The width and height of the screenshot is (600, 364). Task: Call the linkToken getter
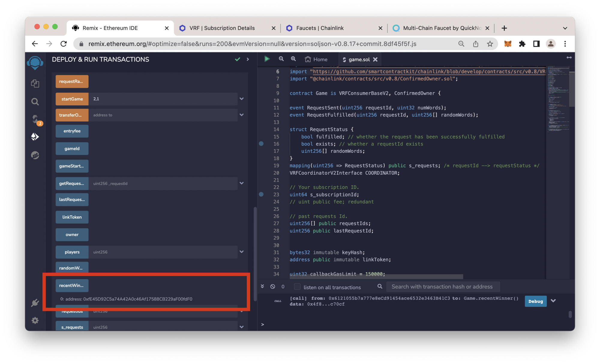tap(72, 217)
